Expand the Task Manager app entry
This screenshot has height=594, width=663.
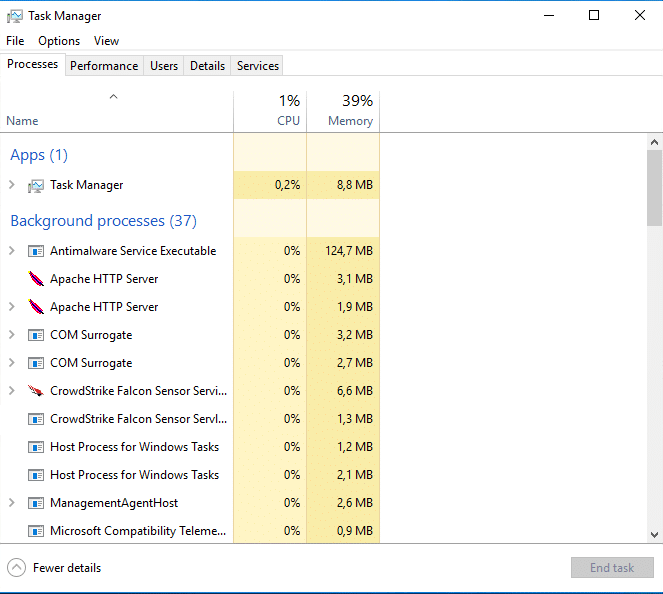[x=12, y=185]
